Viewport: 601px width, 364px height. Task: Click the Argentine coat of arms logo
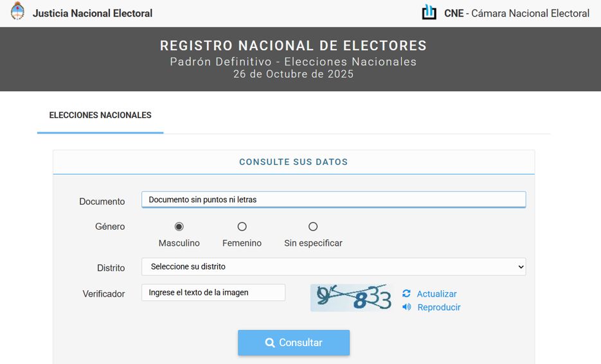17,11
